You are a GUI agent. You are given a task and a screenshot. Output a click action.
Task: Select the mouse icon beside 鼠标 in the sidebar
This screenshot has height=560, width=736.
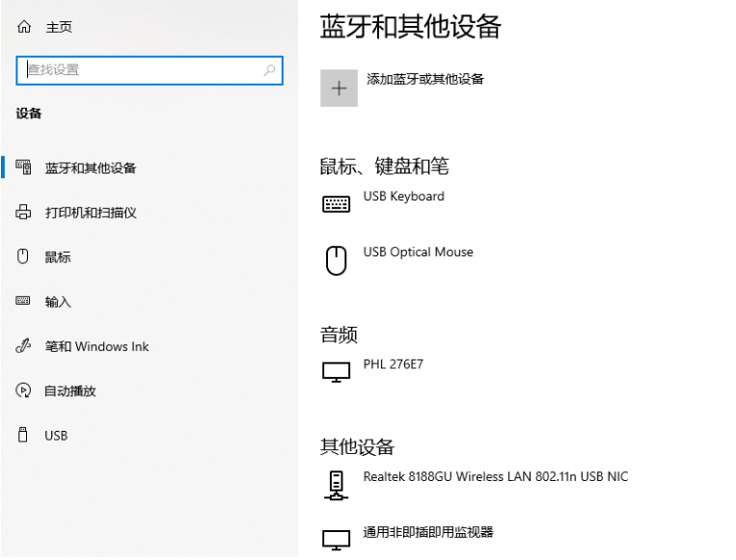pos(24,257)
